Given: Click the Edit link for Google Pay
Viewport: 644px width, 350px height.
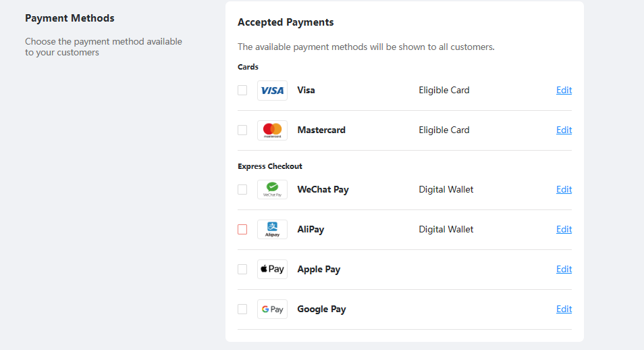Looking at the screenshot, I should click(564, 309).
